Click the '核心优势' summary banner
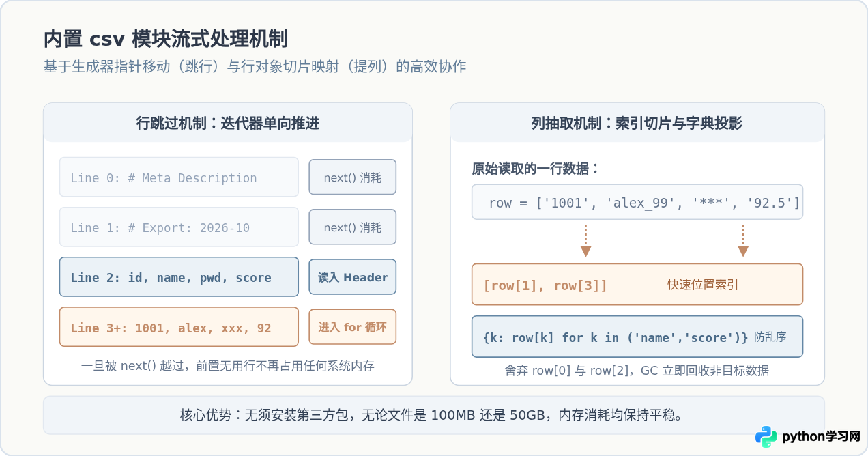 pyautogui.click(x=434, y=415)
